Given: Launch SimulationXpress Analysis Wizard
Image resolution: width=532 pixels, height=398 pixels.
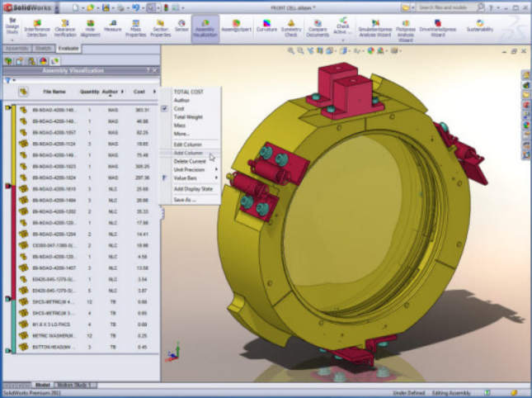Looking at the screenshot, I should 375,28.
